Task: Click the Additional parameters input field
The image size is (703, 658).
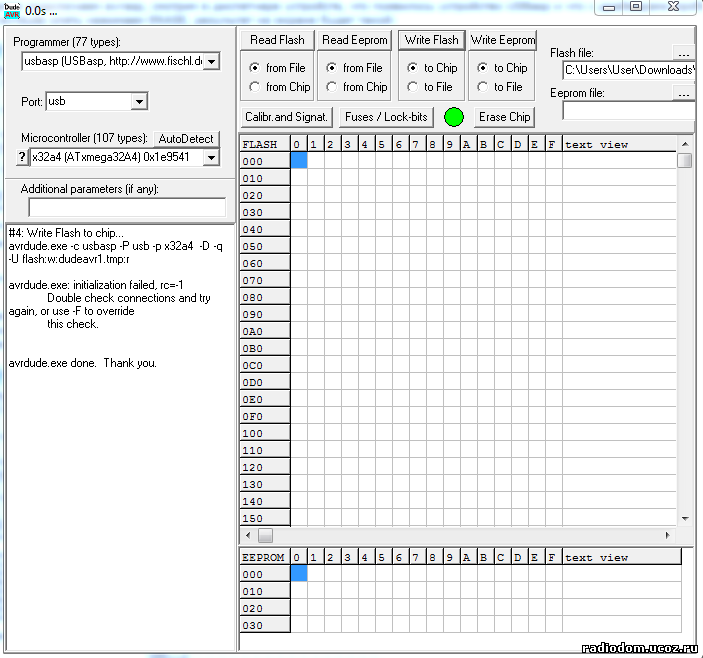Action: 127,208
